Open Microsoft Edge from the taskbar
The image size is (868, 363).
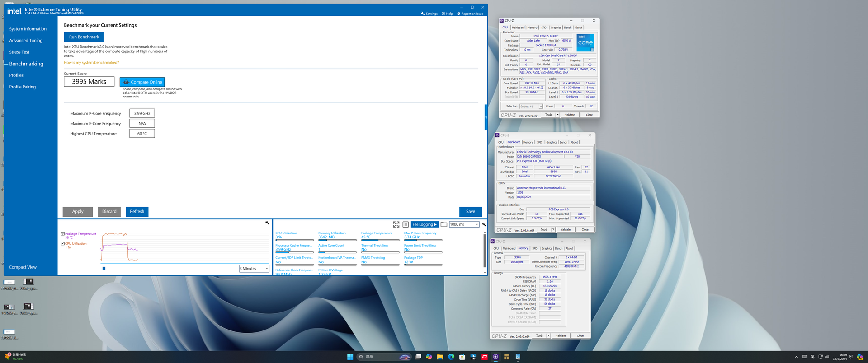pos(451,357)
